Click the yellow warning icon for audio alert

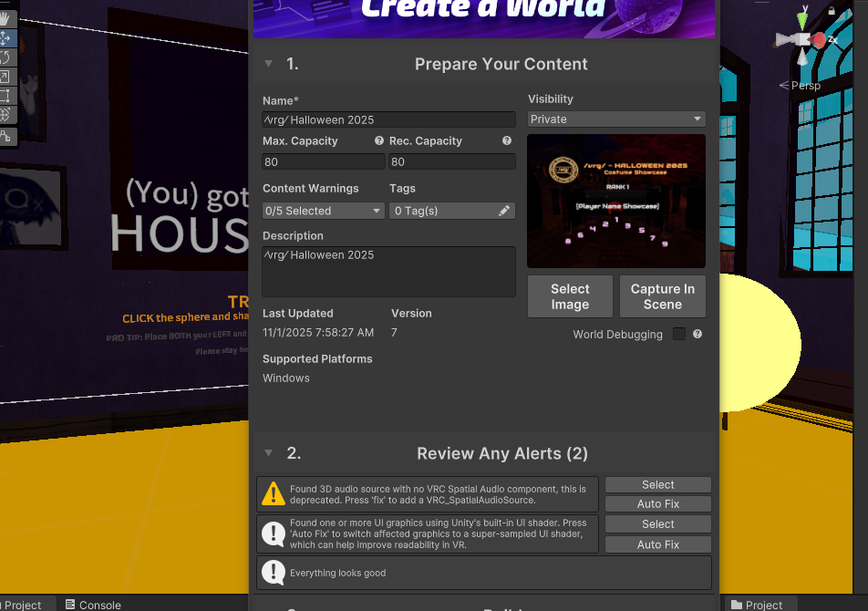tap(274, 493)
